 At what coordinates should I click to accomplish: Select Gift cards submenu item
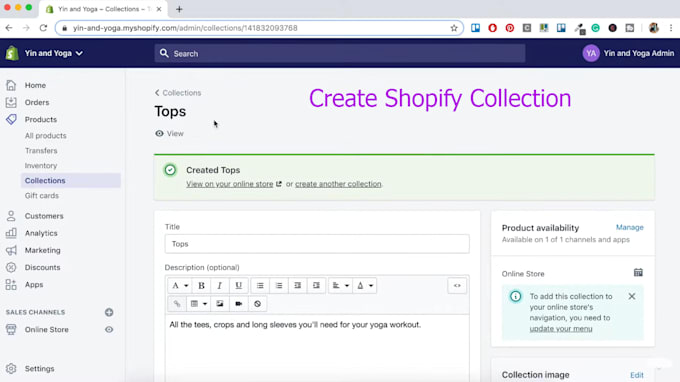click(x=42, y=196)
